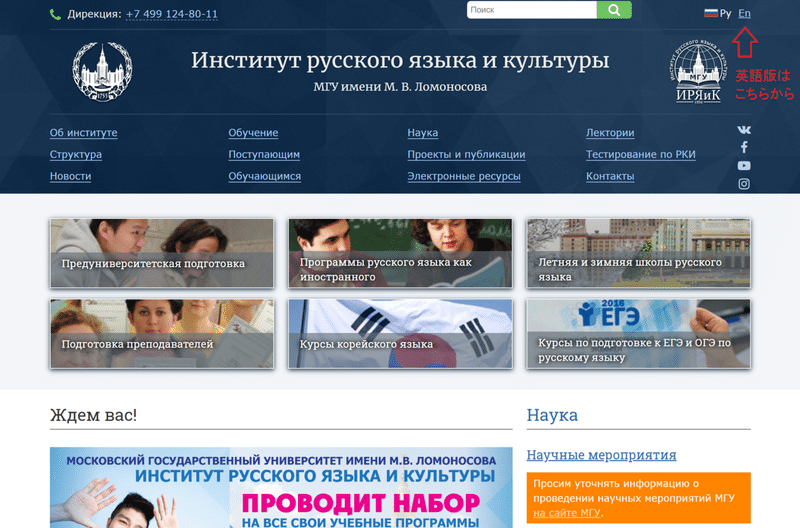Click the Институт русского языка и культуры title

pyautogui.click(x=400, y=60)
